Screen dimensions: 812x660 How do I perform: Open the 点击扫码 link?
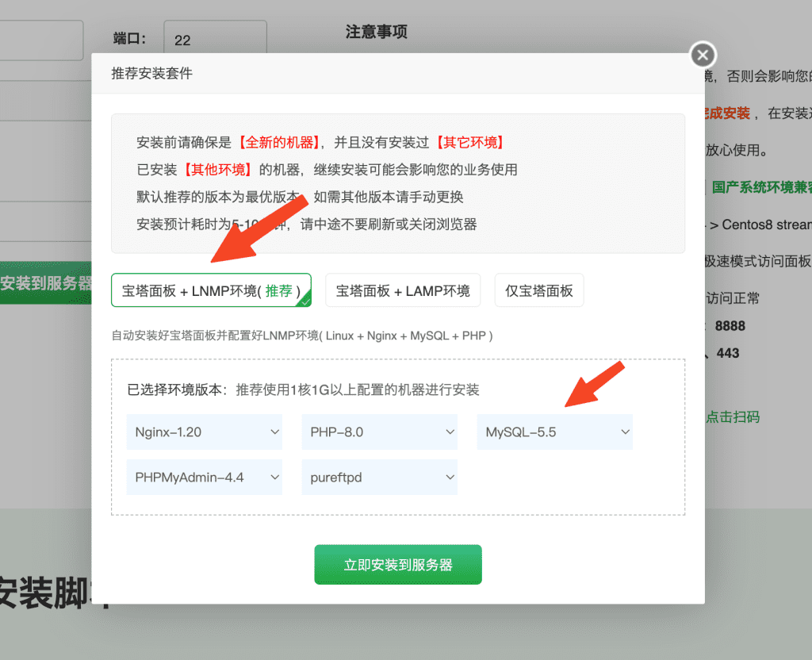(x=733, y=416)
